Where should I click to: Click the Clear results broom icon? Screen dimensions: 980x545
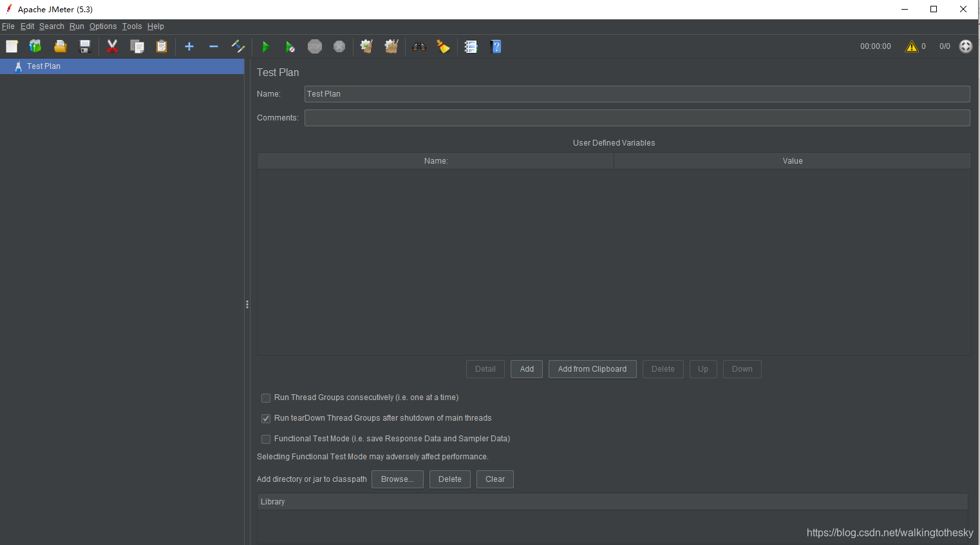pyautogui.click(x=366, y=46)
